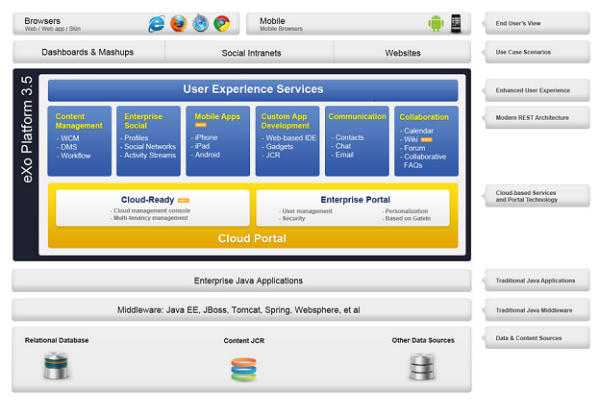Open the Enterprise Social box
This screenshot has height=406, width=600.
click(148, 141)
